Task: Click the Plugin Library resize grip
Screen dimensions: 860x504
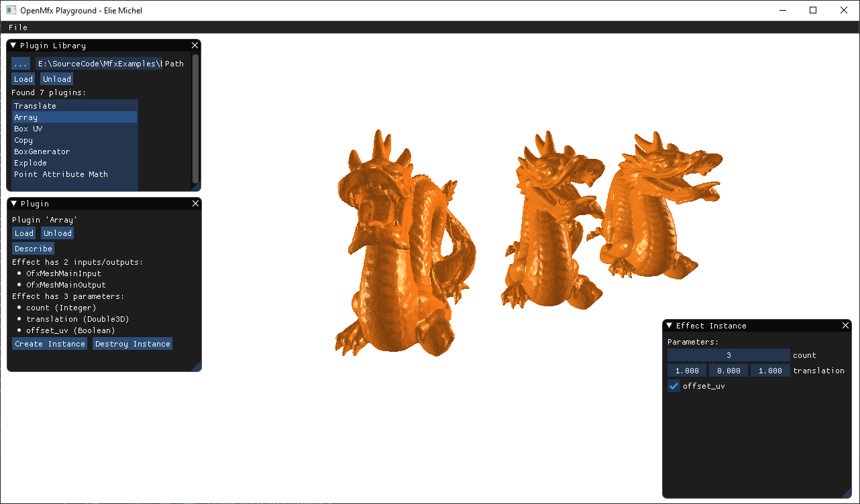Action: tap(196, 187)
